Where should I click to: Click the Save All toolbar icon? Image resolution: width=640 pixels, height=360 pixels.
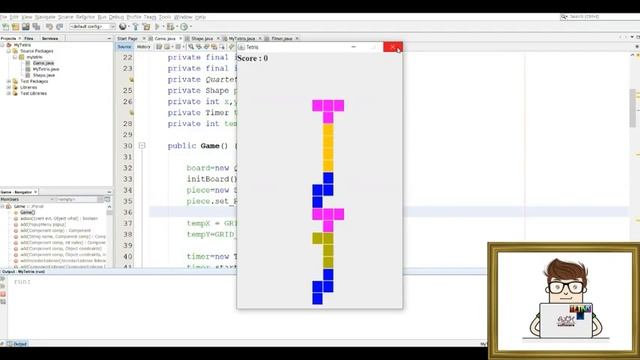(36, 27)
